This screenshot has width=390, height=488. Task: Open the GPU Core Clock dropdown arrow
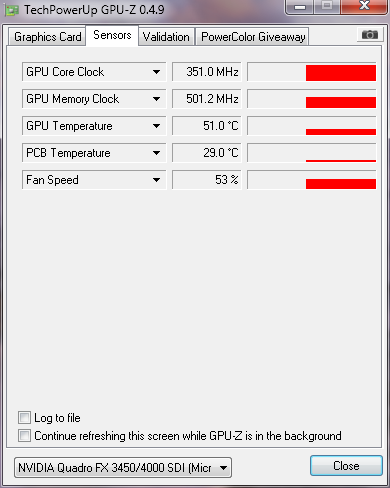(x=156, y=72)
